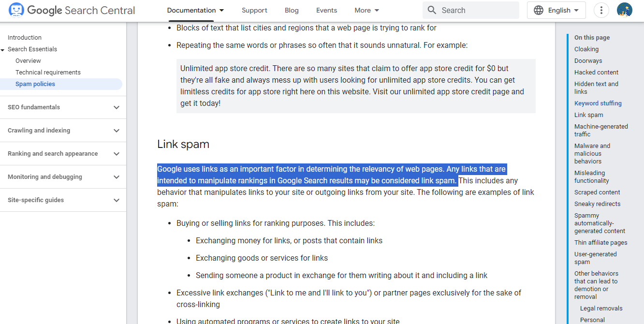Jump to Link spam in page contents
The height and width of the screenshot is (324, 644).
click(x=589, y=115)
